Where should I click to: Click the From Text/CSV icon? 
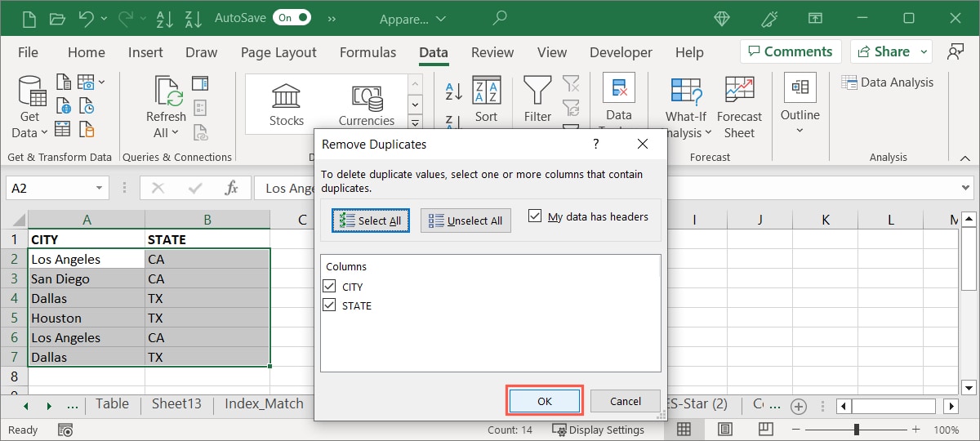[x=64, y=82]
